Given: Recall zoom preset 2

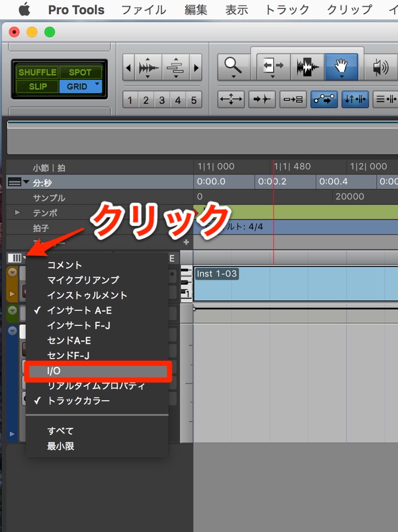Looking at the screenshot, I should [146, 100].
